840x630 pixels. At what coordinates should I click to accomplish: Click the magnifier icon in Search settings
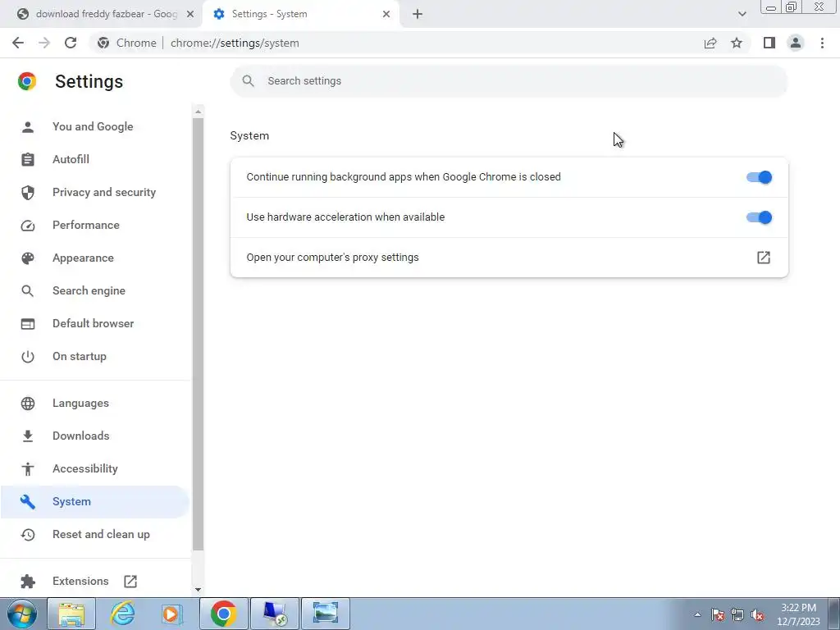pyautogui.click(x=248, y=81)
